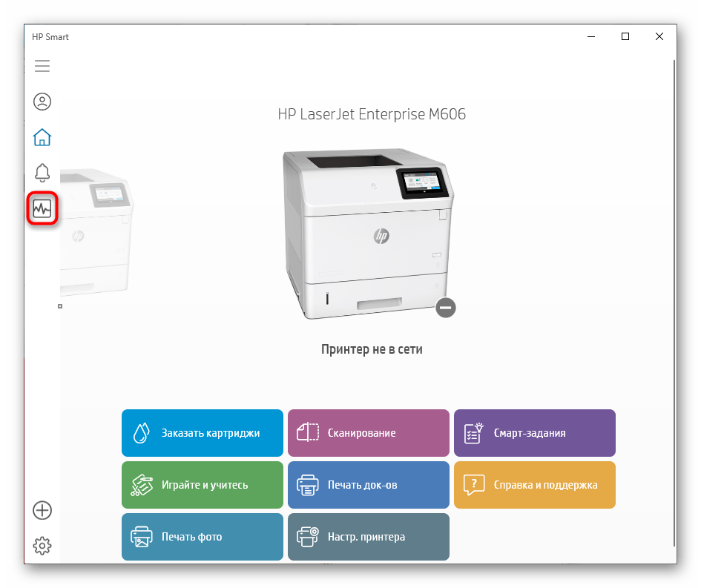The image size is (701, 588).
Task: Open the user account profile icon
Action: click(x=42, y=102)
